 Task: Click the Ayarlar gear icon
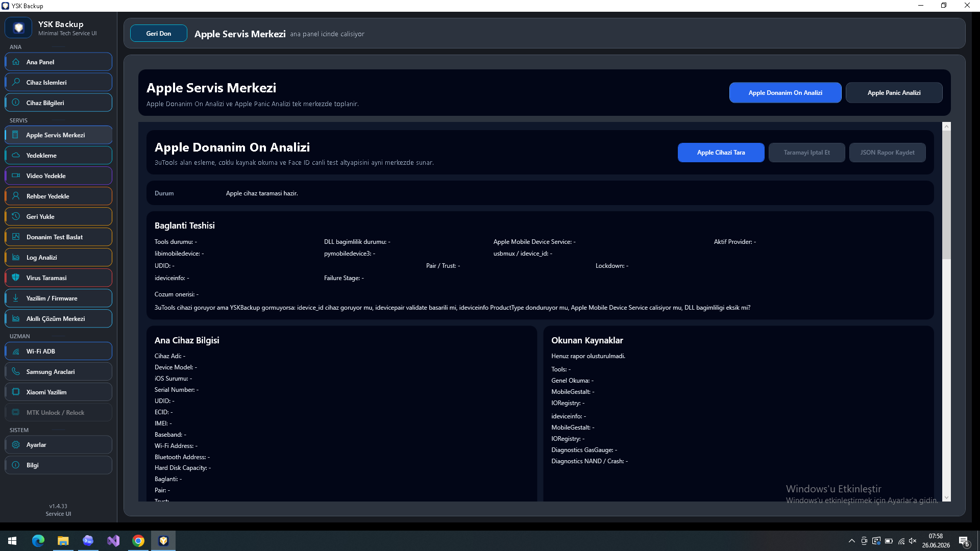(x=16, y=445)
